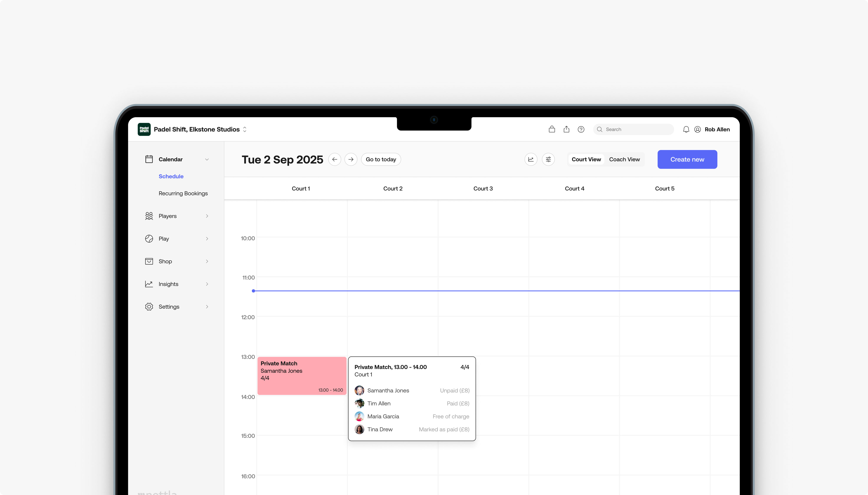This screenshot has width=868, height=495.
Task: Click the share/export icon in header
Action: pos(566,129)
